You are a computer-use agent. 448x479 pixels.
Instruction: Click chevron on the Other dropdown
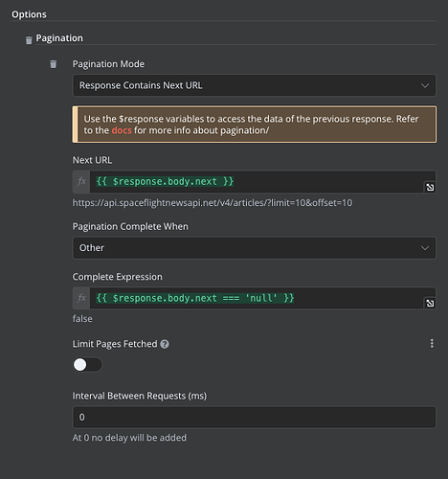click(x=425, y=248)
